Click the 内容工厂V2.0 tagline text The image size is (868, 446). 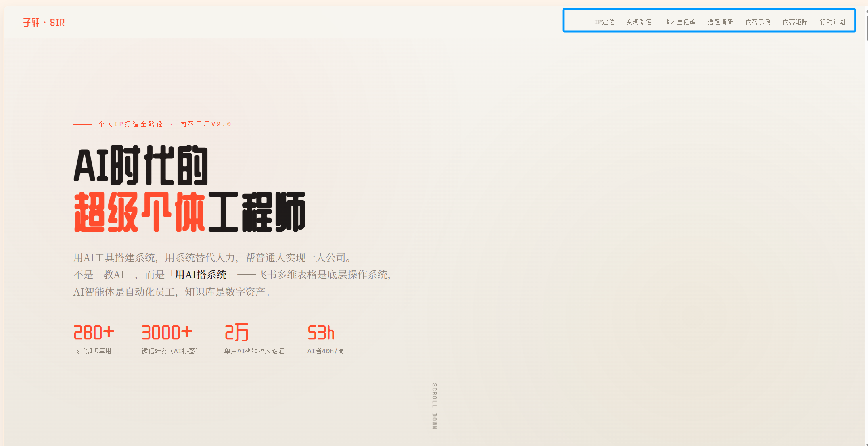(206, 124)
